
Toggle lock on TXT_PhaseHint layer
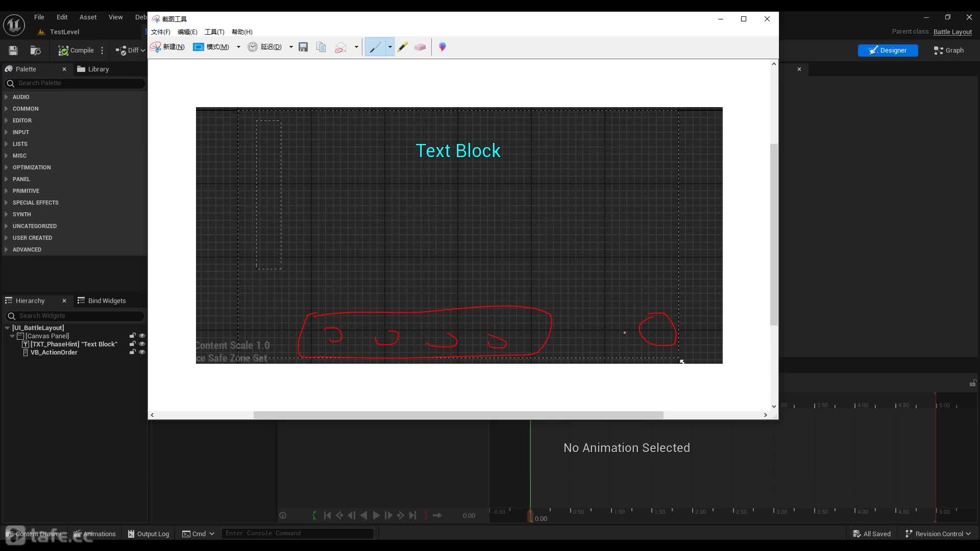[132, 344]
